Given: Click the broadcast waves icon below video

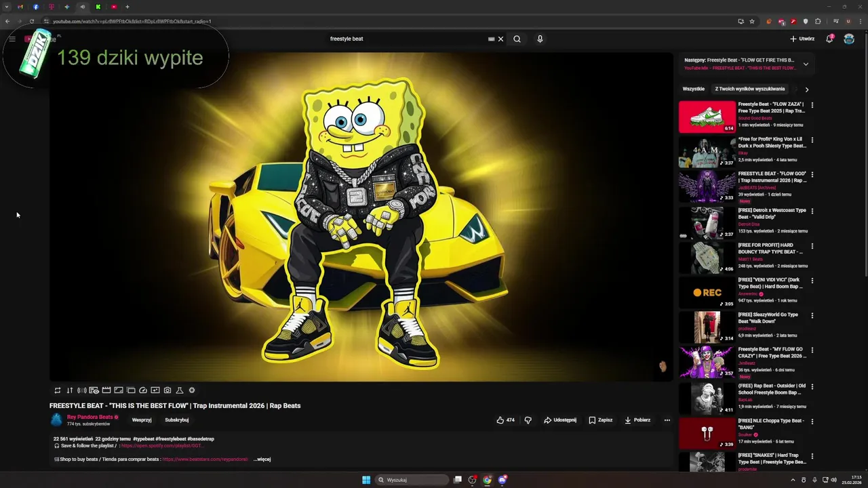Looking at the screenshot, I should 81,390.
